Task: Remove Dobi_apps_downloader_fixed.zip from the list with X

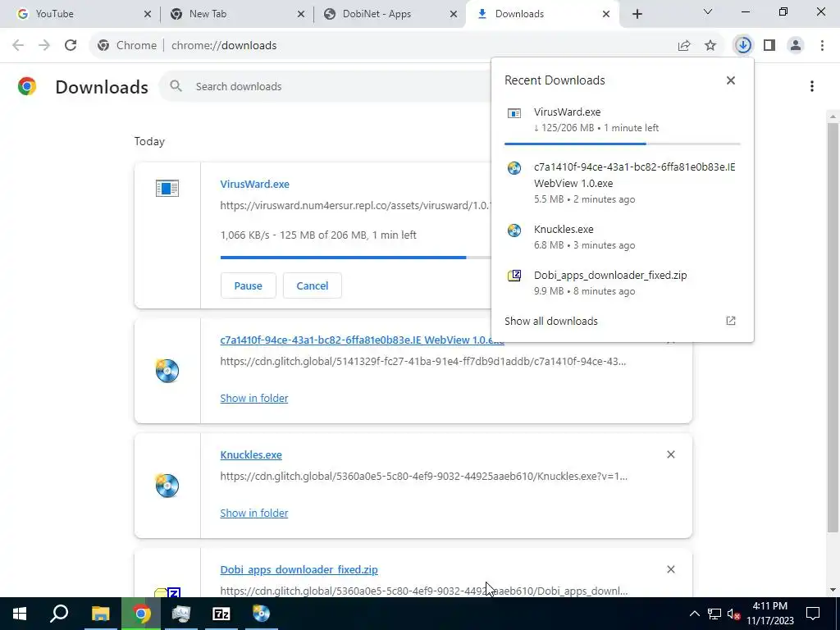Action: coord(671,569)
